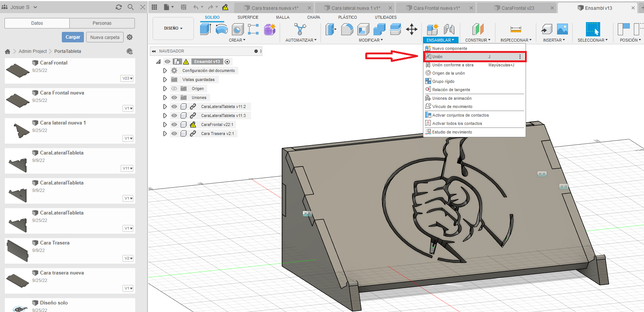
Task: Switch to Personas in data panel
Action: point(102,23)
